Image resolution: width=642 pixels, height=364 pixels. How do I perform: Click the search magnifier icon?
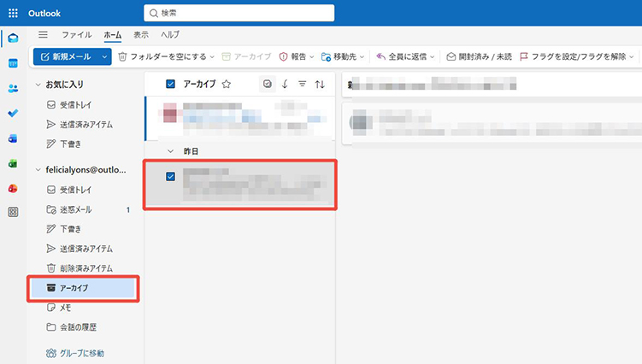pyautogui.click(x=154, y=13)
